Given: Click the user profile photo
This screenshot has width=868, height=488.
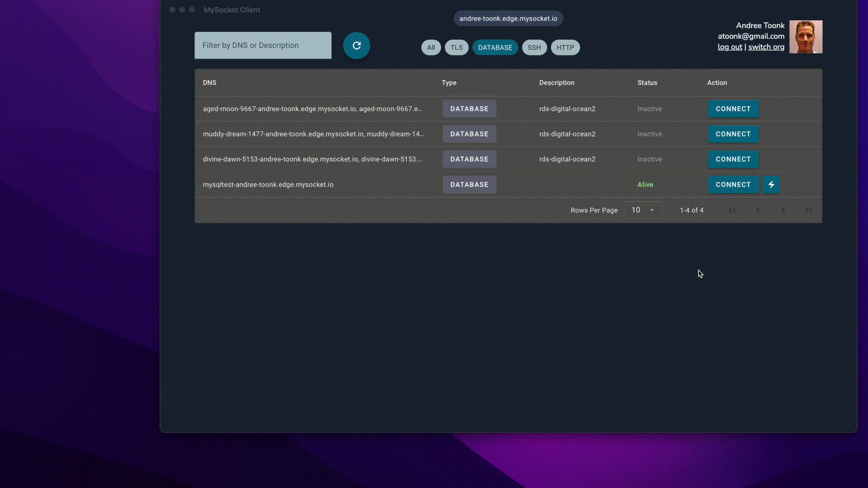Looking at the screenshot, I should coord(806,37).
